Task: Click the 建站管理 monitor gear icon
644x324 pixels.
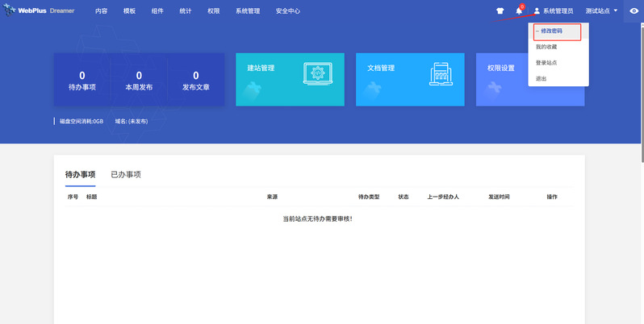Action: [x=316, y=73]
